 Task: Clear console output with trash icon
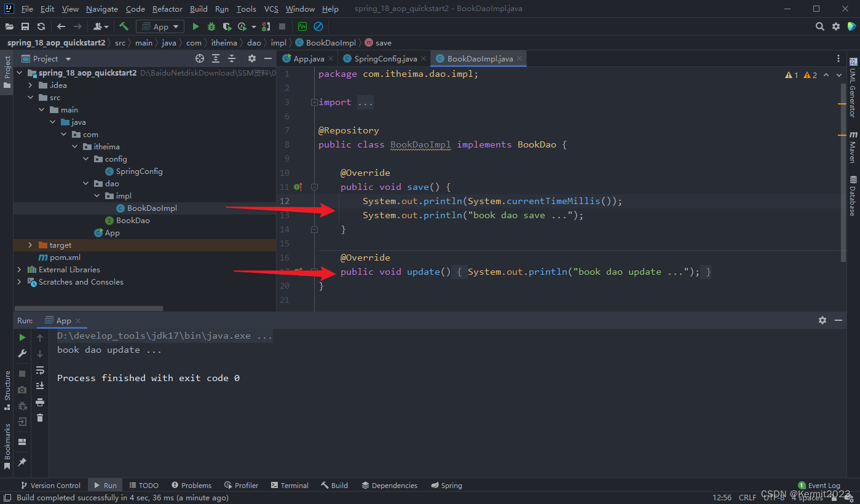pyautogui.click(x=40, y=418)
